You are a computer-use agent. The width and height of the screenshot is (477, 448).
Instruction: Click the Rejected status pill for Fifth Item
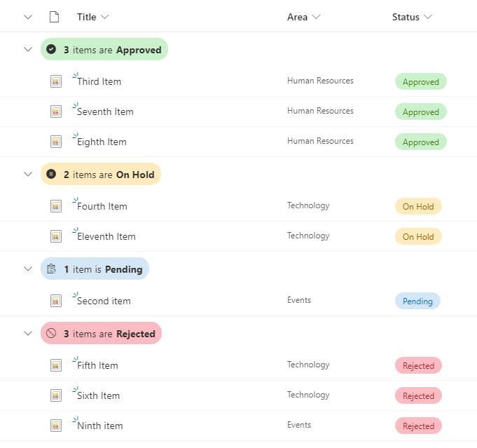[x=418, y=365]
